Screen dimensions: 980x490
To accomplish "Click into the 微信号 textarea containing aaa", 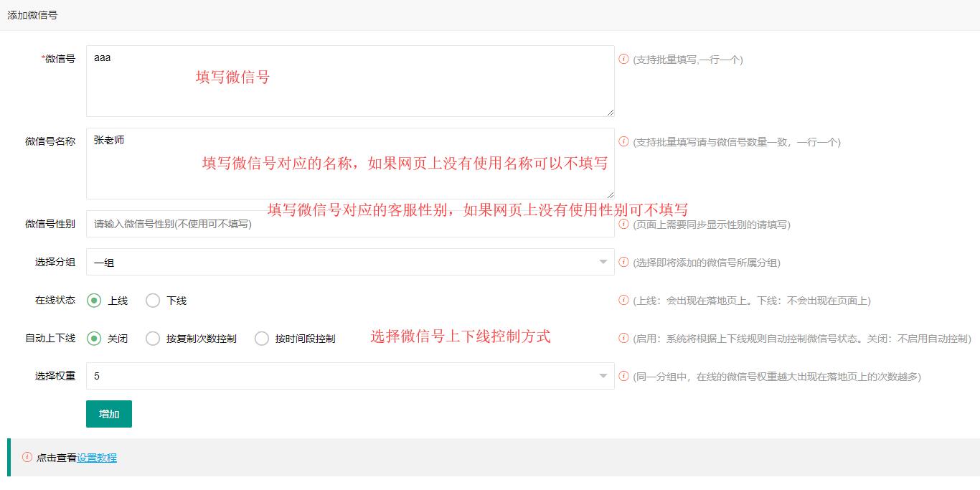I will [x=350, y=81].
